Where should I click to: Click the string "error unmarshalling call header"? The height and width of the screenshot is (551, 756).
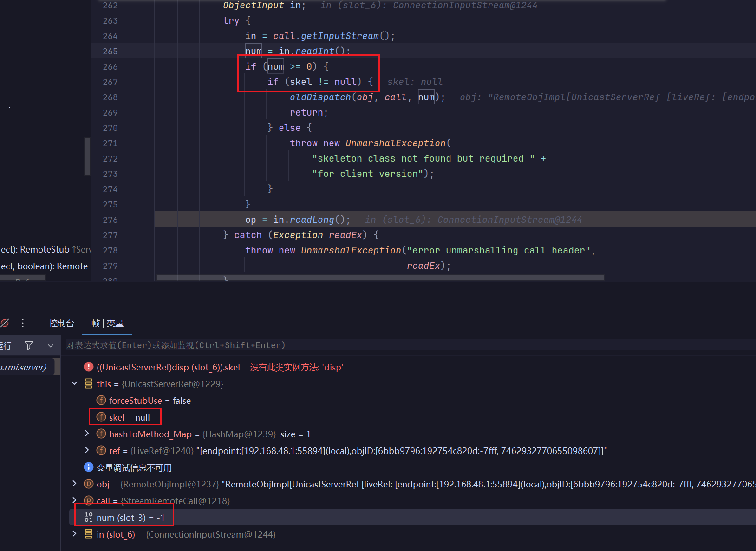[499, 250]
